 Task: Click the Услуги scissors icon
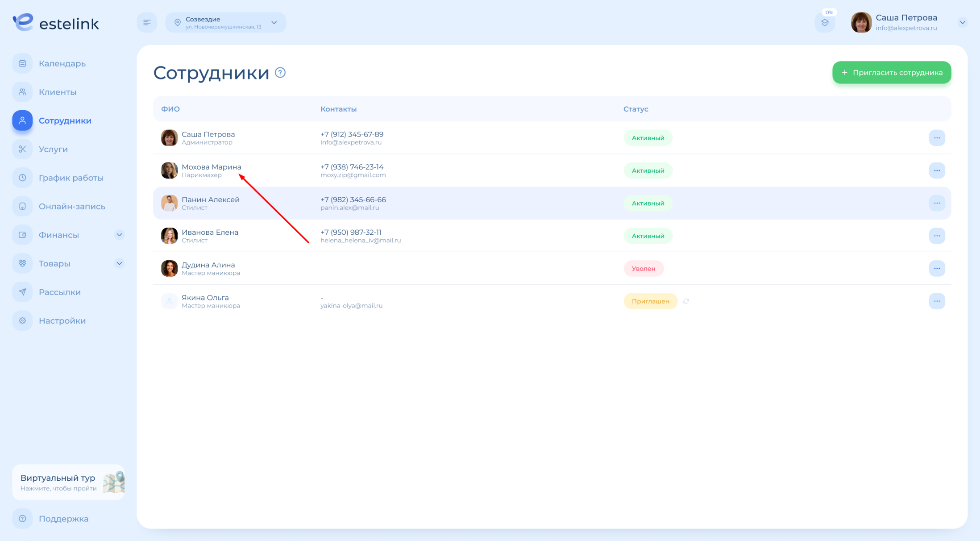(22, 149)
